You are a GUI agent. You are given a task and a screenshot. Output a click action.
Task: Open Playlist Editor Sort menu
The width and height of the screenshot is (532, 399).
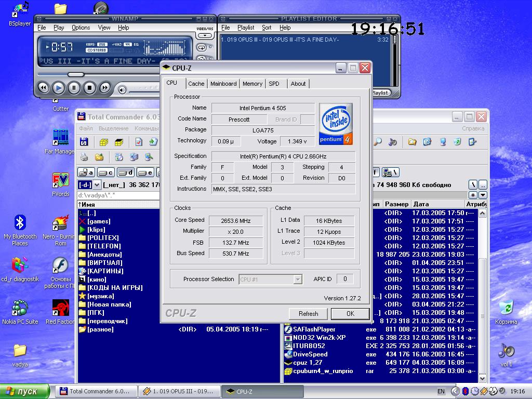click(x=267, y=28)
